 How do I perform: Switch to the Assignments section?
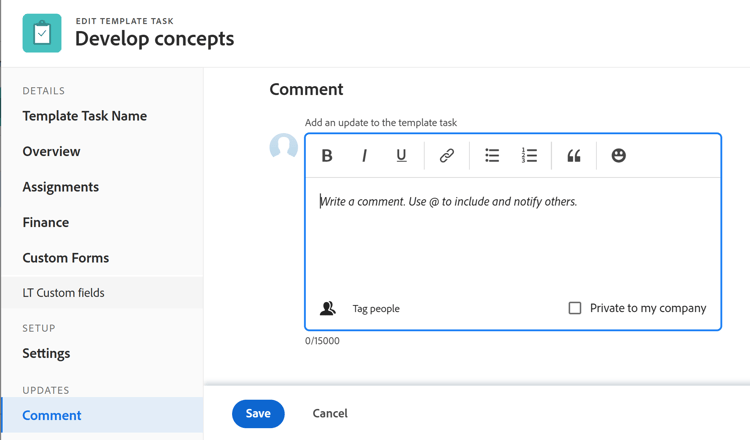pos(61,187)
